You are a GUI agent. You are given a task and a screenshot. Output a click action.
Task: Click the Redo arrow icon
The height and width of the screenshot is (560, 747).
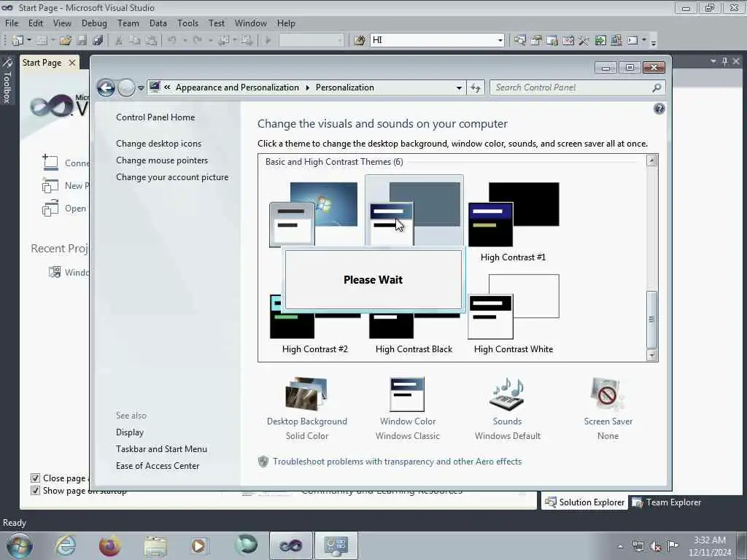197,41
